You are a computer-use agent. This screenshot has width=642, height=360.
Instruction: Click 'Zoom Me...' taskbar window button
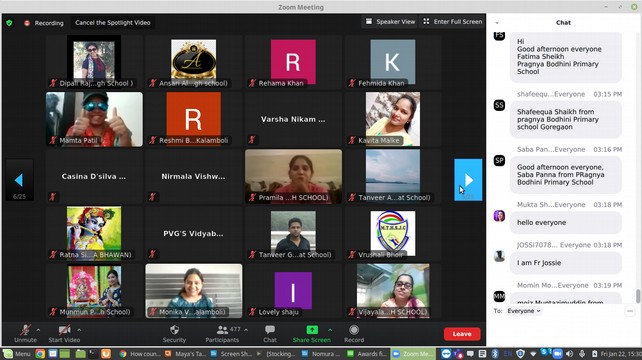[x=412, y=354]
